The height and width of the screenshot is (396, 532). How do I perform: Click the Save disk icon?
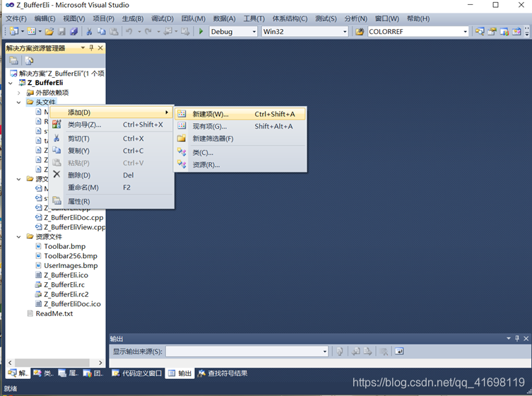pos(61,32)
